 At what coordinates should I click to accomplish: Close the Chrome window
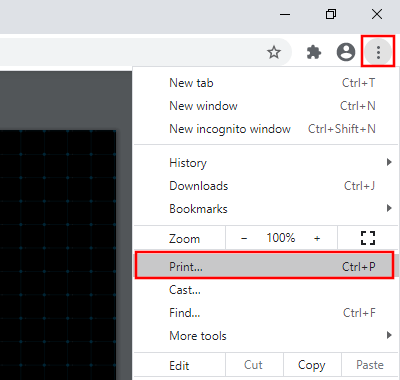(x=377, y=14)
